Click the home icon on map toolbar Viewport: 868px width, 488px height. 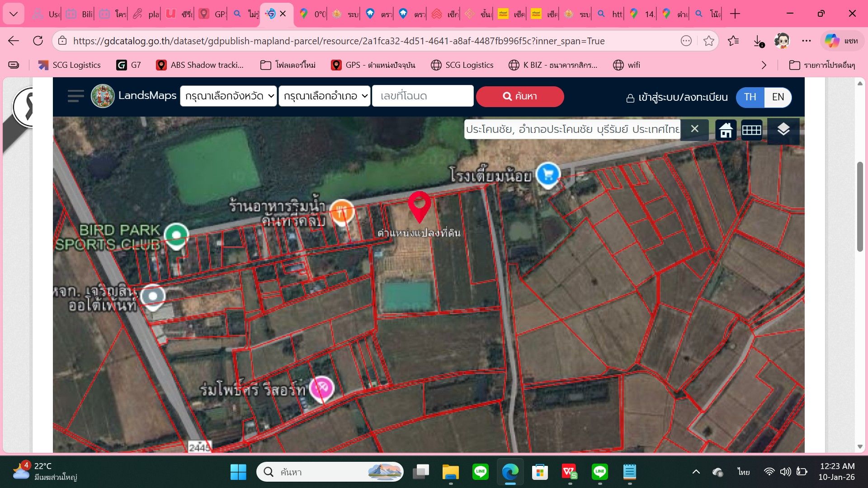pos(726,130)
